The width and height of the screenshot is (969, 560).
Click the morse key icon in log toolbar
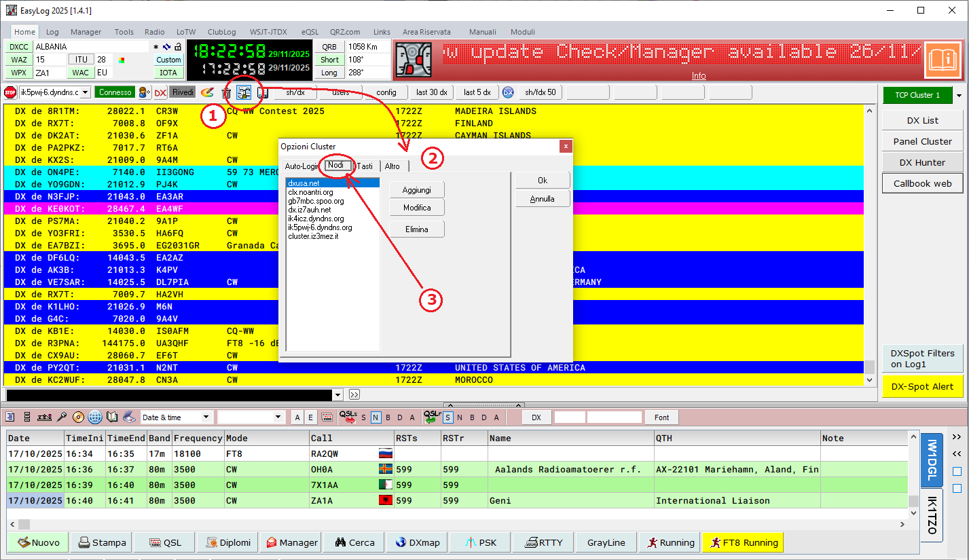click(x=45, y=417)
